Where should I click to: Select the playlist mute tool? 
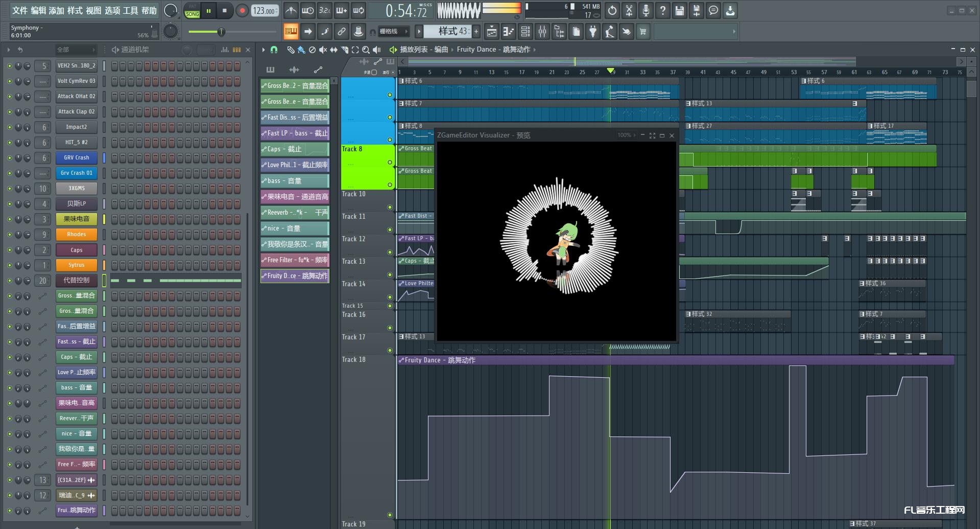[323, 50]
